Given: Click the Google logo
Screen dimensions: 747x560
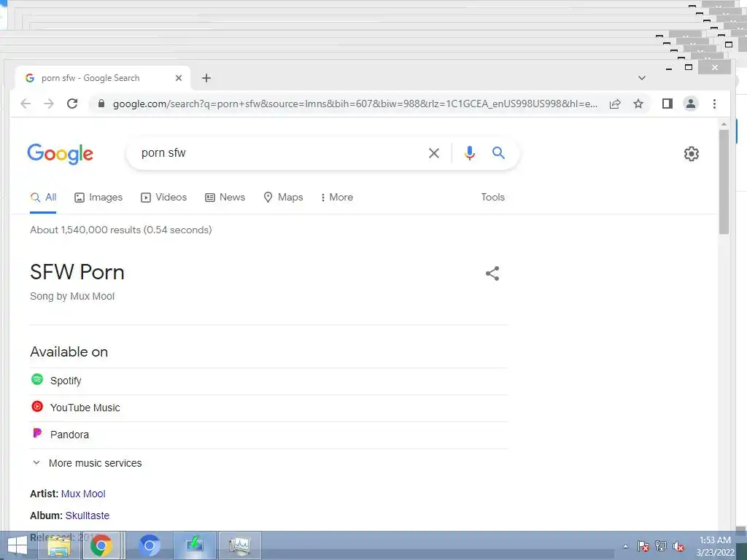Looking at the screenshot, I should [x=60, y=154].
